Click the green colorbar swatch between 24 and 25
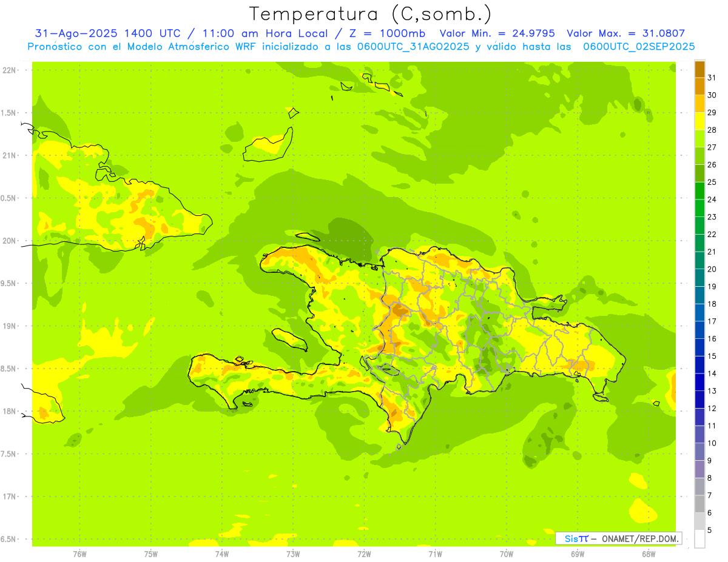Viewport: 728px width, 562px height. [699, 191]
